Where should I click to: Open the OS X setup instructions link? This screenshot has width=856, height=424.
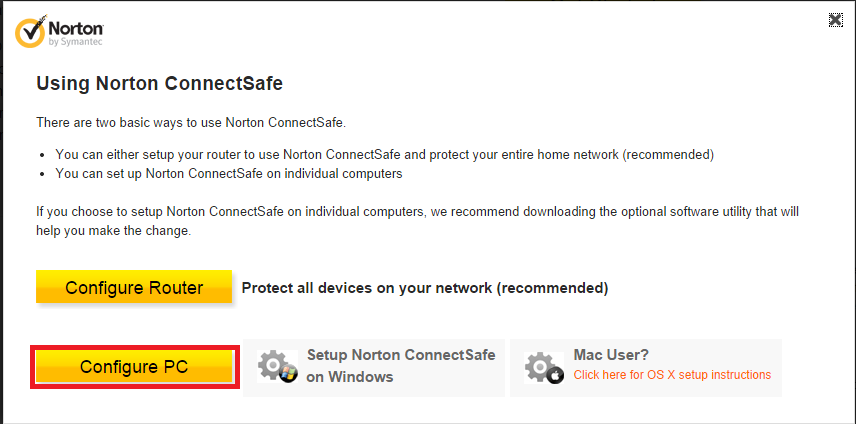coord(672,375)
